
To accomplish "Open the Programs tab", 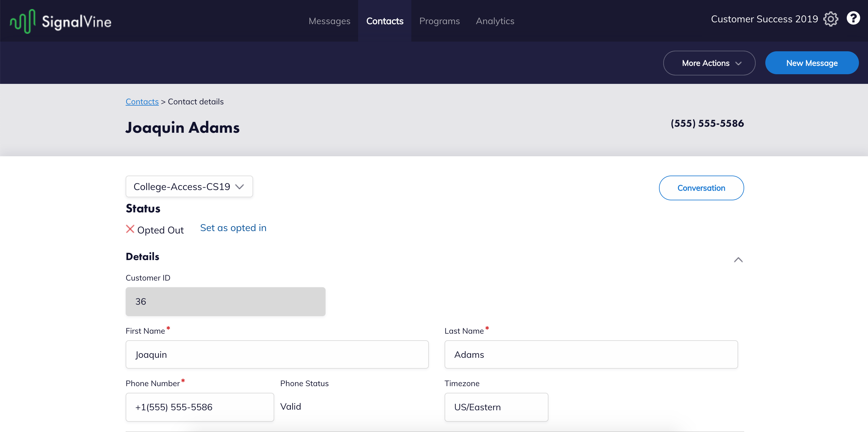I will 439,21.
